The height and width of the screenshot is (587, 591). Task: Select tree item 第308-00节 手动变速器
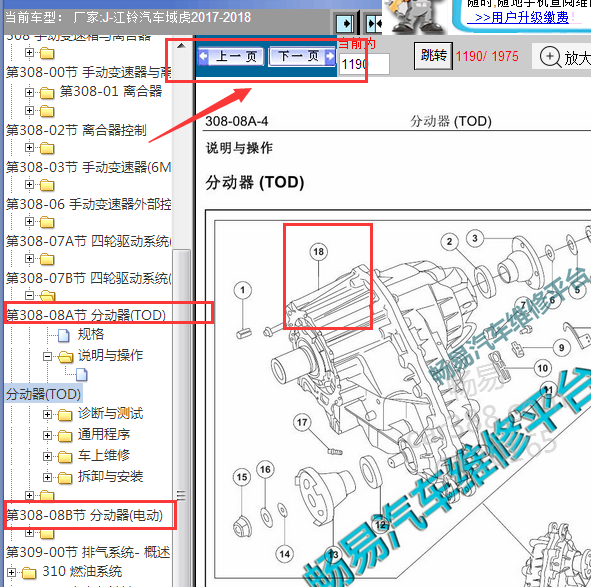tap(89, 72)
